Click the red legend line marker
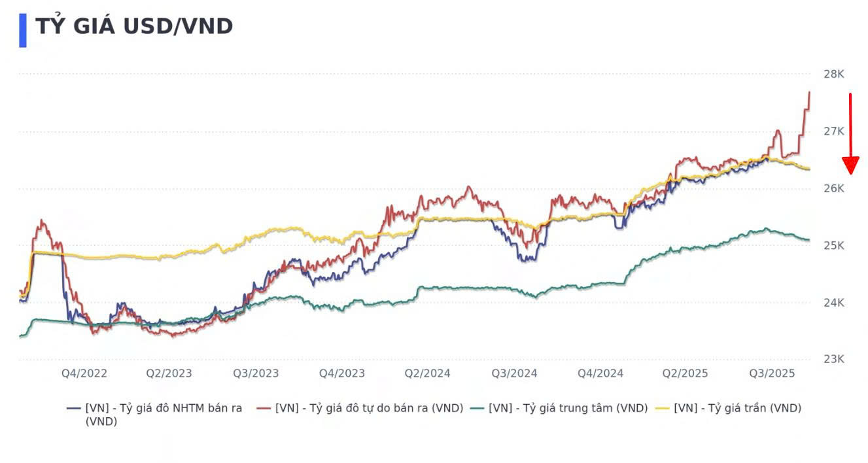Viewport: 868px width, 463px height. [264, 408]
